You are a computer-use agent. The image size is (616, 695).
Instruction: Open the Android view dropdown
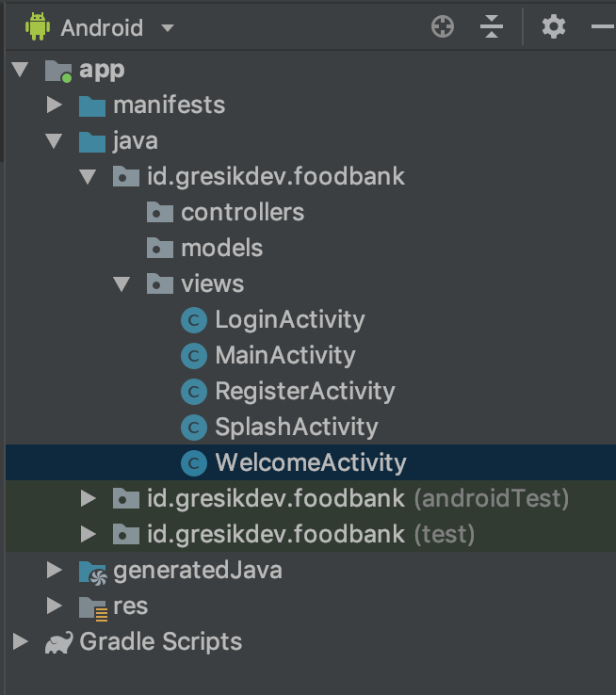[x=168, y=28]
